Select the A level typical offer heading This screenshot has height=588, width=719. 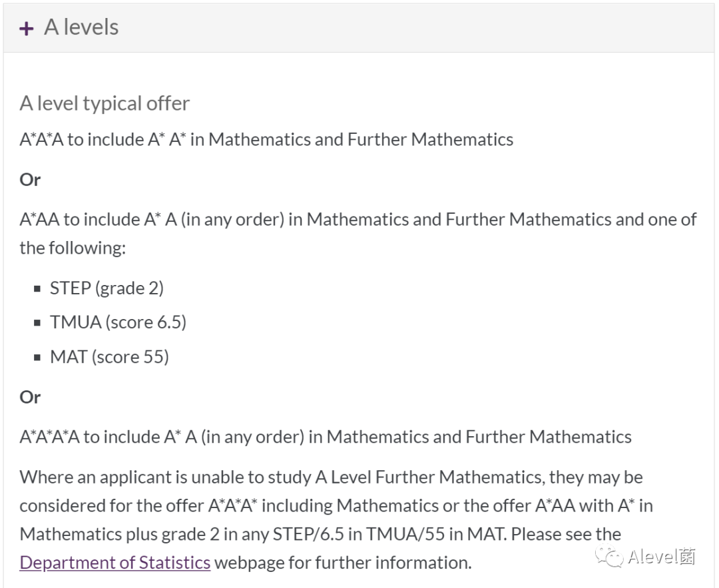pos(105,104)
